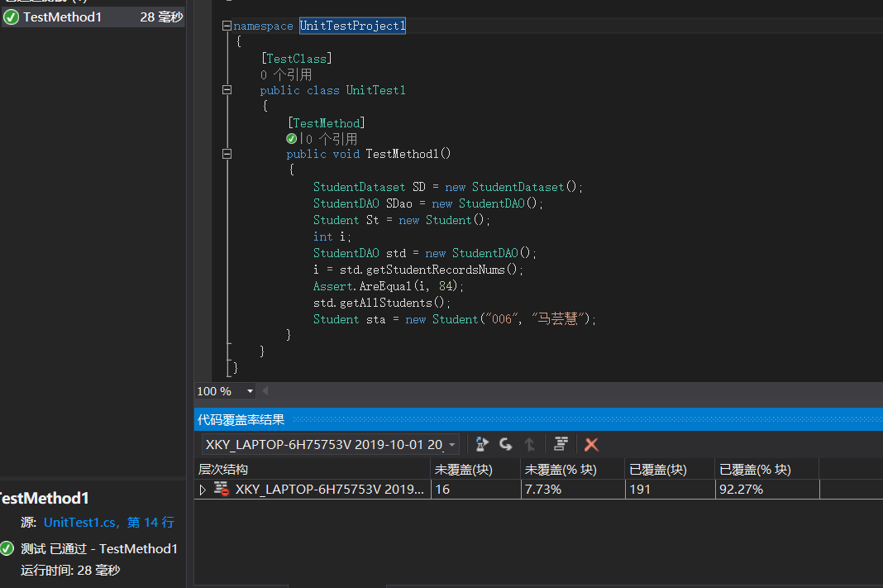Click the 运行时间: 28 毫秒 text

click(70, 570)
